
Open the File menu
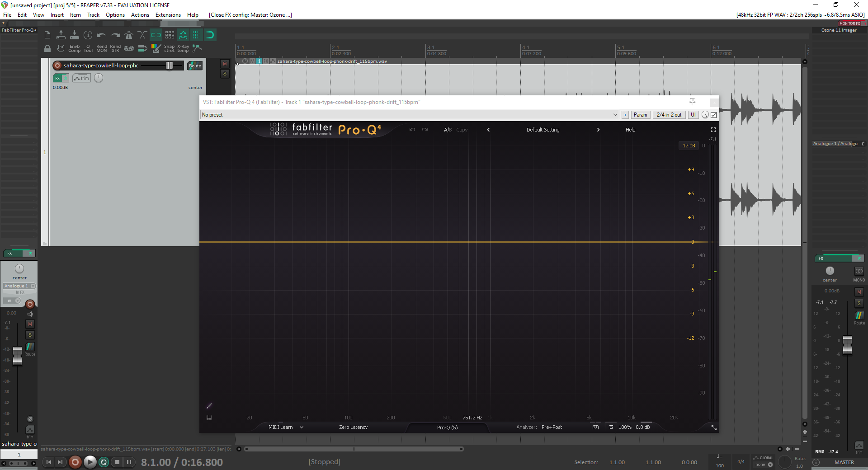(7, 15)
